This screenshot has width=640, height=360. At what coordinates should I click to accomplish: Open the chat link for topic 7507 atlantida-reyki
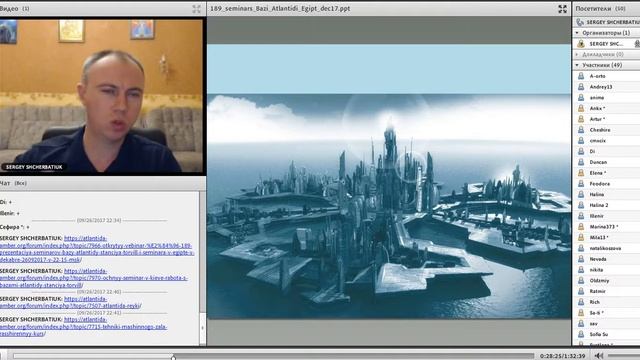coord(71,302)
